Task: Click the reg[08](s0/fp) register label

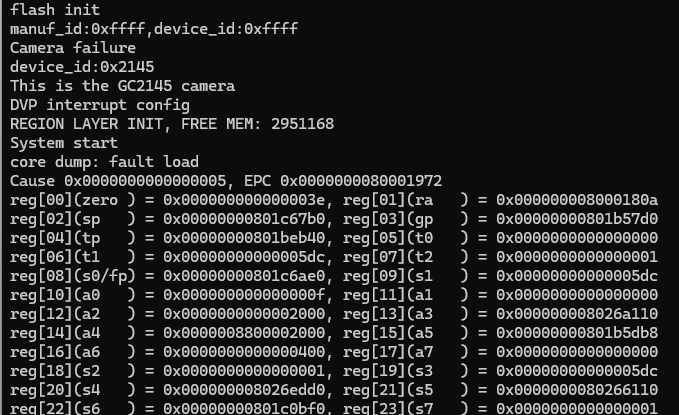Action: coord(72,276)
